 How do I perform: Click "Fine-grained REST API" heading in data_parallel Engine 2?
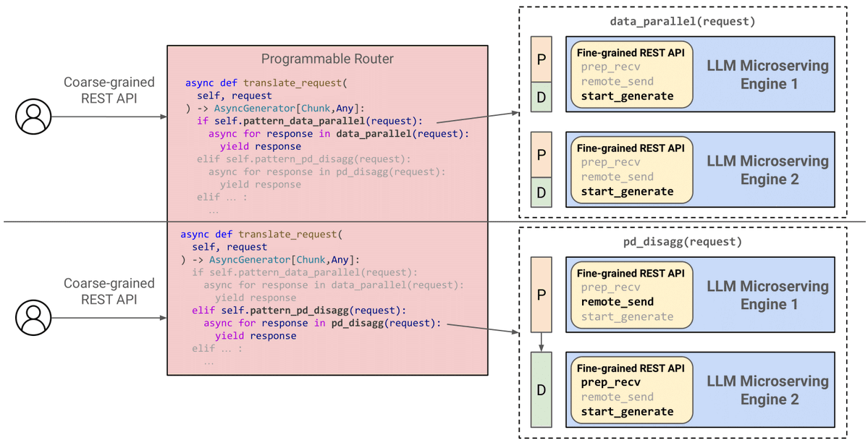[631, 148]
